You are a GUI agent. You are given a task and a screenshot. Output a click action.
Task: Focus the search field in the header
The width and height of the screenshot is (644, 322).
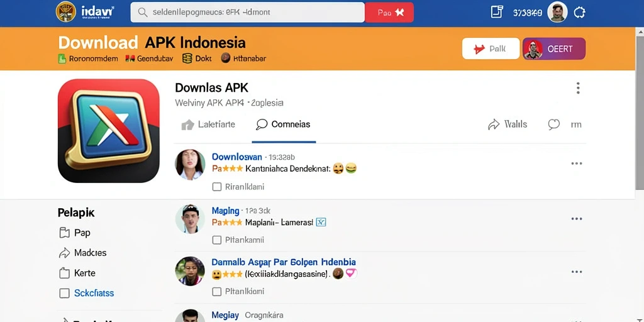pos(247,13)
